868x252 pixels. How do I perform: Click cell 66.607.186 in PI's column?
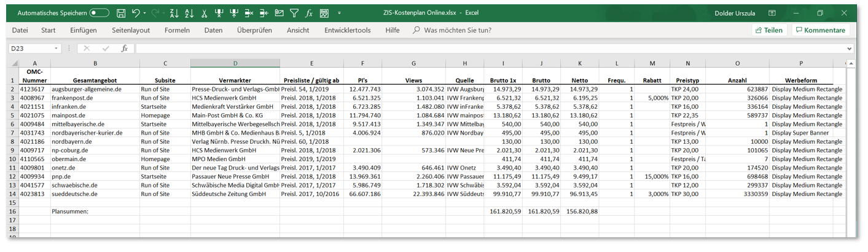[x=363, y=194]
